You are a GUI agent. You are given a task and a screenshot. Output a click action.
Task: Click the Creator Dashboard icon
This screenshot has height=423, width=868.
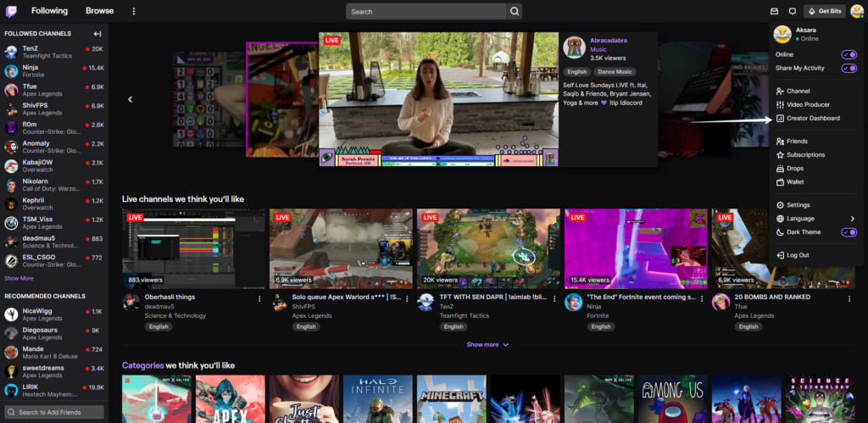point(780,118)
